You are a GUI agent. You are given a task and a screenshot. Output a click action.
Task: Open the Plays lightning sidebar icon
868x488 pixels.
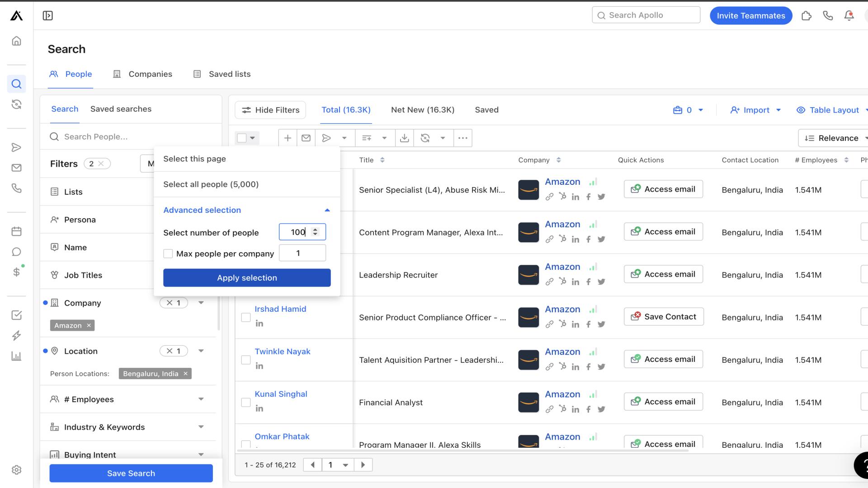16,335
